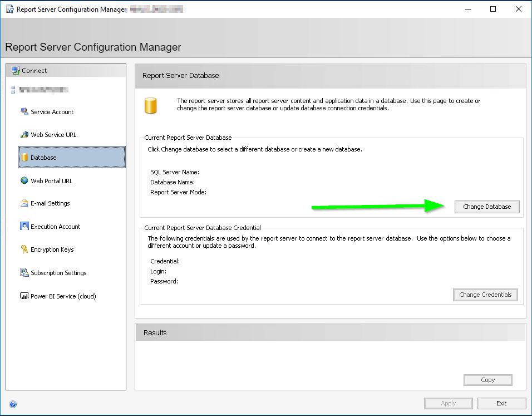Show the Execution Account page
Screen dimensions: 532x416
point(55,227)
